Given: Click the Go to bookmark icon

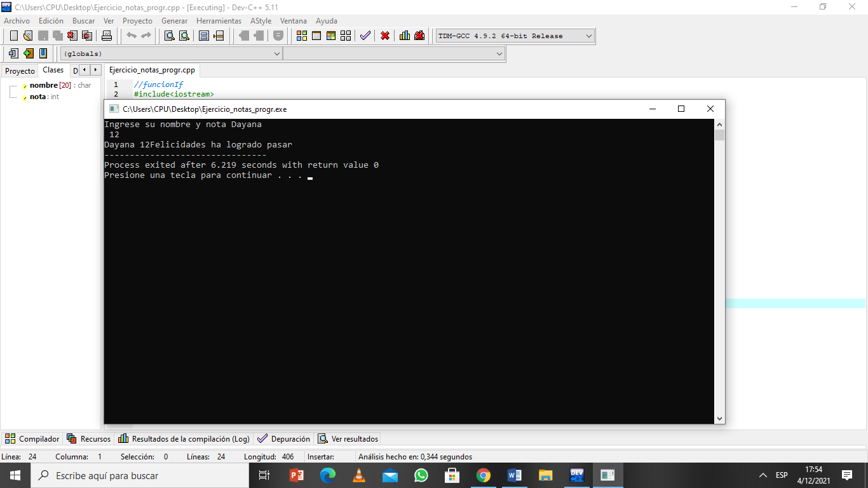Looking at the screenshot, I should click(43, 53).
